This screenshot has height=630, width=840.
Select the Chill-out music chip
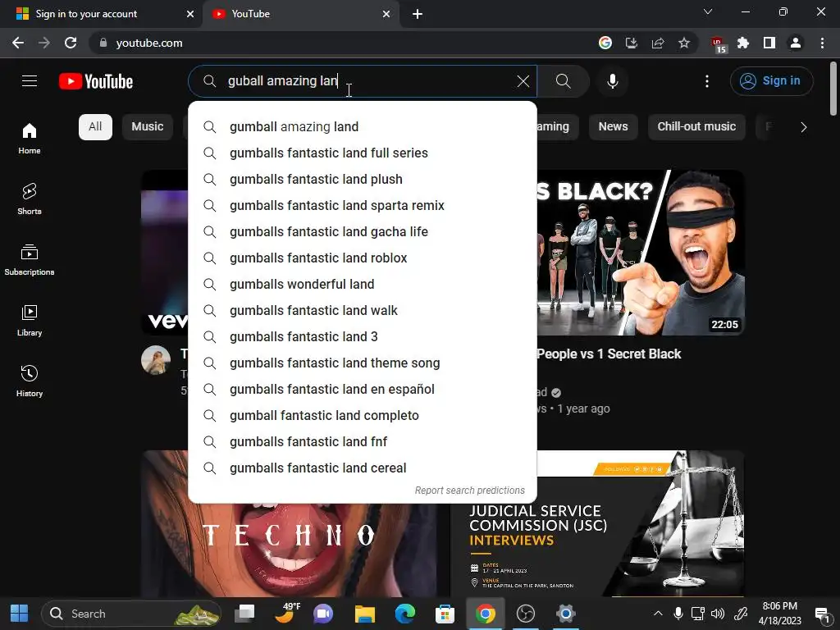click(x=696, y=127)
